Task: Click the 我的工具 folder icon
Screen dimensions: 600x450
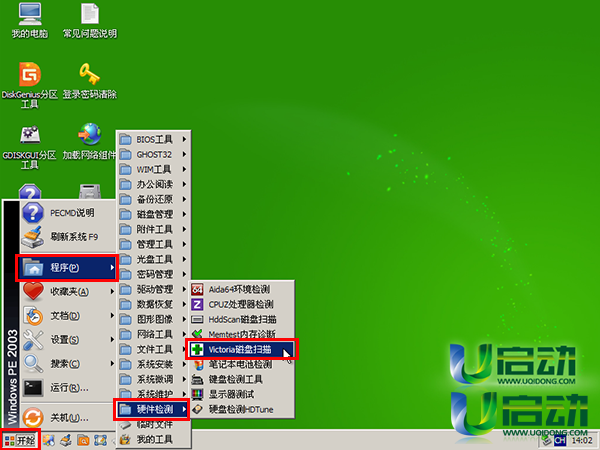Action: (125, 439)
